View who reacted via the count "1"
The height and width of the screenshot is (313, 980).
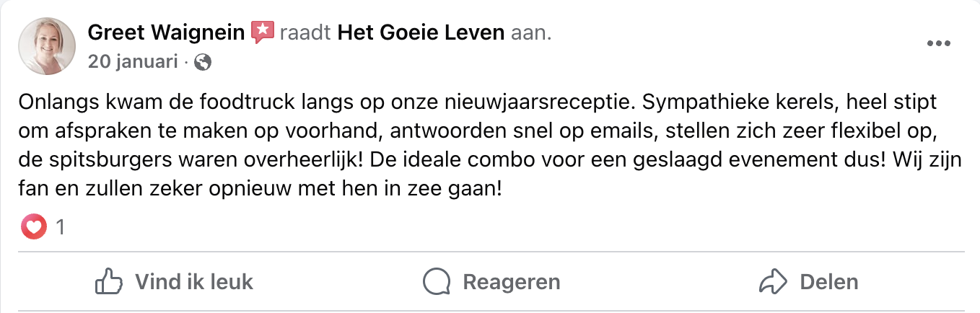[x=61, y=228]
